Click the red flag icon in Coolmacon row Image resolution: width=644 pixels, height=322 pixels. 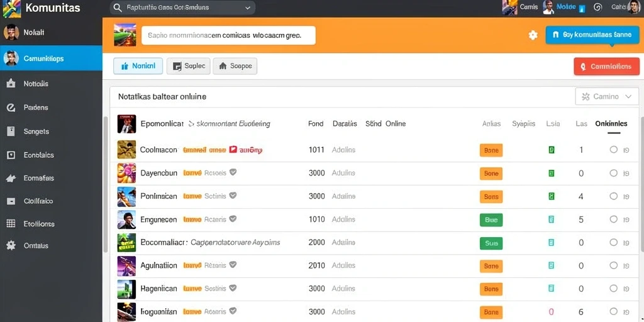(x=233, y=150)
